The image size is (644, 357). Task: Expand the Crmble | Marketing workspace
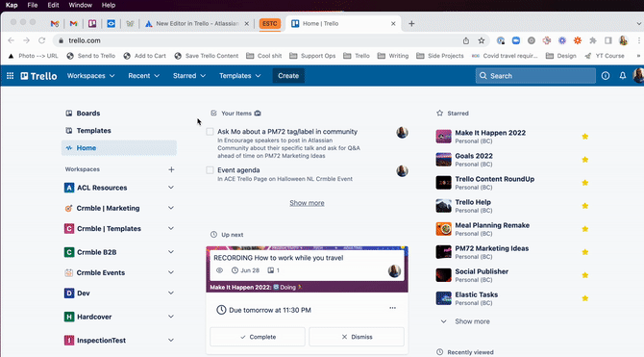[171, 208]
